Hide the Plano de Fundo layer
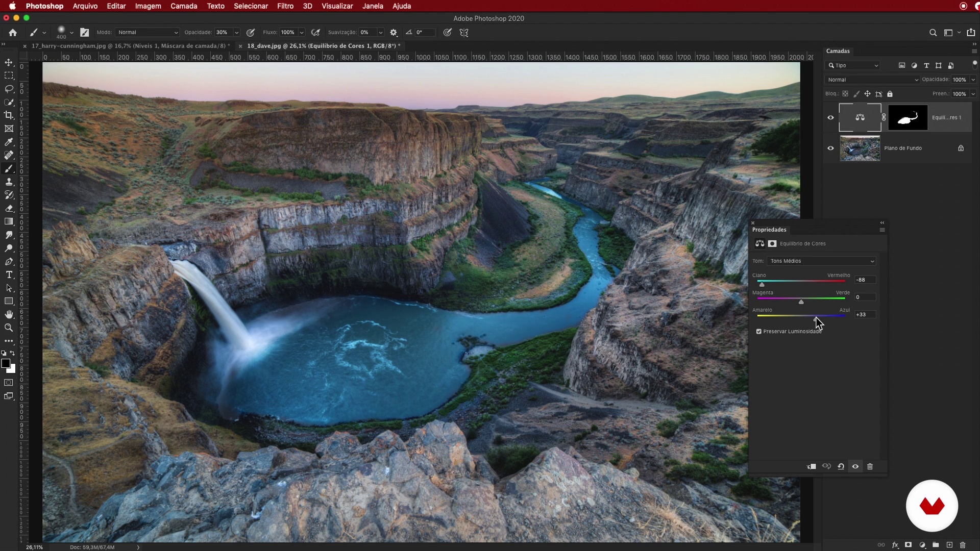Viewport: 980px width, 551px height. [830, 148]
